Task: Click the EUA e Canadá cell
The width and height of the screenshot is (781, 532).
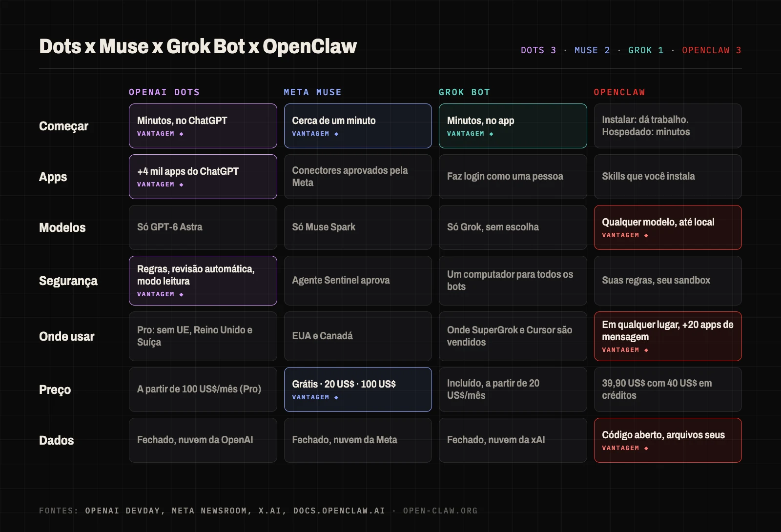Action: point(358,336)
